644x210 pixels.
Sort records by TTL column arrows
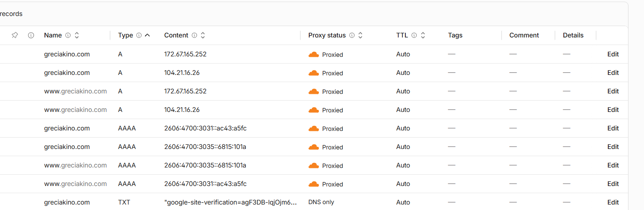coord(423,35)
